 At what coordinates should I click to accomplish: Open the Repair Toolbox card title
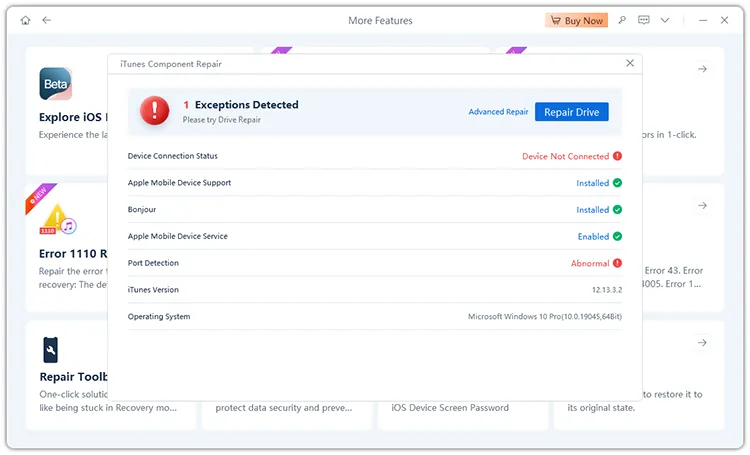point(74,377)
